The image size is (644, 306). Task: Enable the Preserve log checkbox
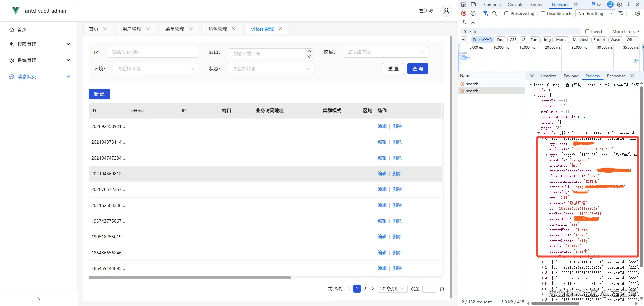(x=506, y=13)
